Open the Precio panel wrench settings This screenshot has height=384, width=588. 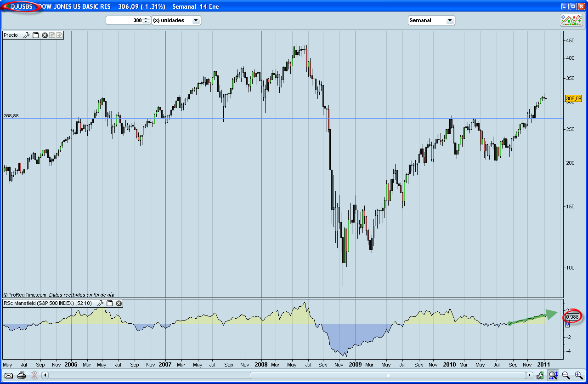point(27,35)
